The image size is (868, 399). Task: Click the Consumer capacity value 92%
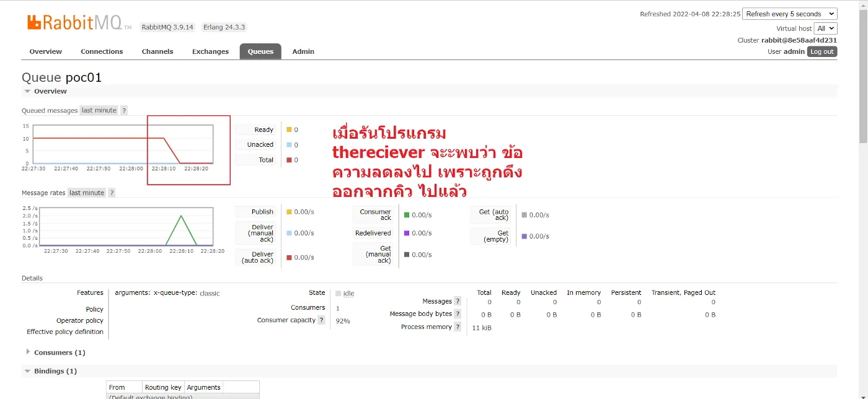coord(343,321)
